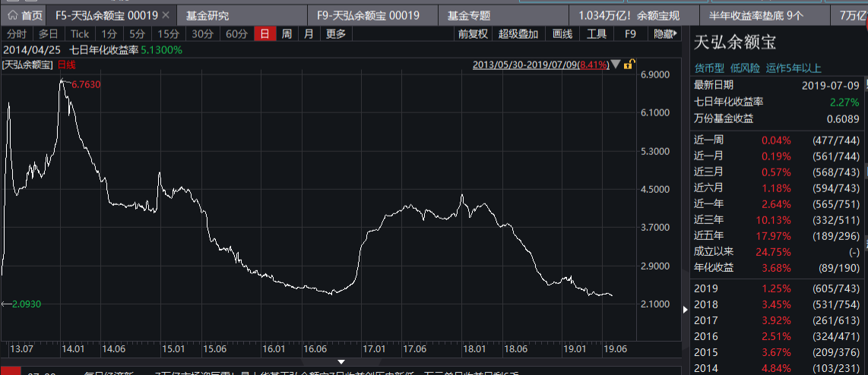Select the 2017 yearly return row
The image size is (868, 375).
click(777, 320)
